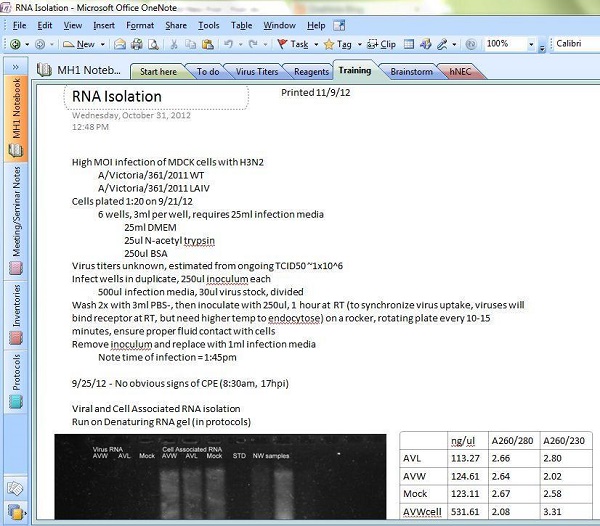The width and height of the screenshot is (600, 526).
Task: Expand navigation bar with double chevron
Action: [15, 67]
